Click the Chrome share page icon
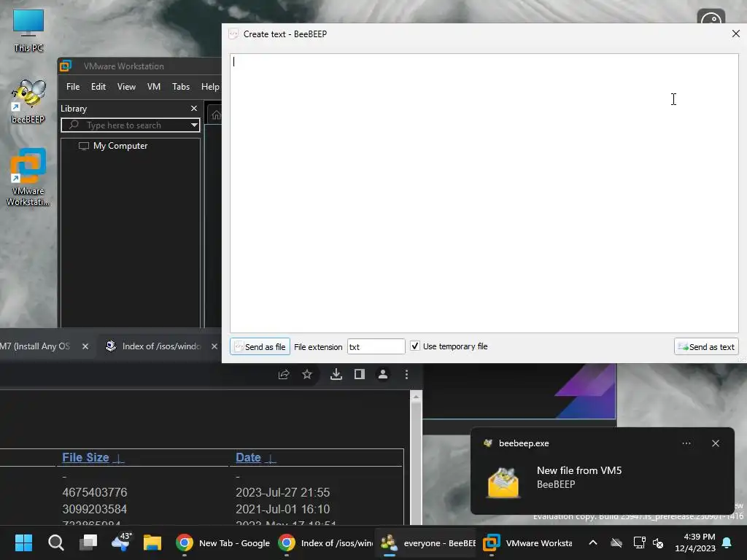This screenshot has height=560, width=747. pos(284,375)
